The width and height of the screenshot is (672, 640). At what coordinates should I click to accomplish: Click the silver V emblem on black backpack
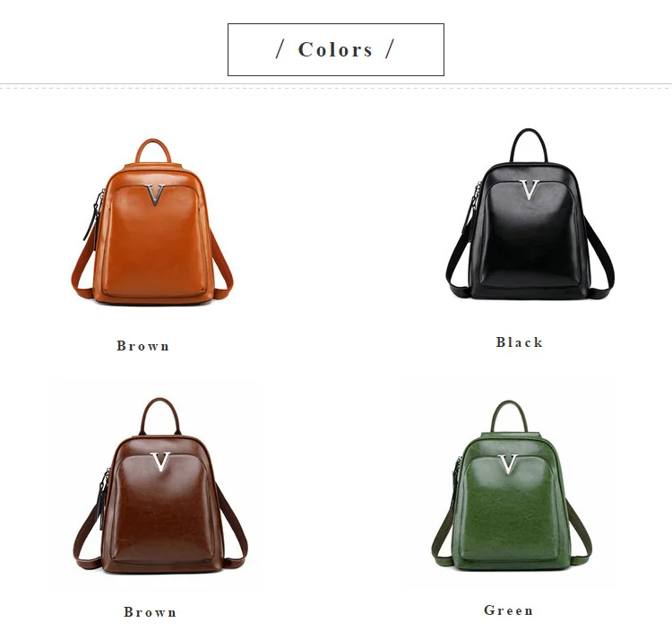[530, 190]
